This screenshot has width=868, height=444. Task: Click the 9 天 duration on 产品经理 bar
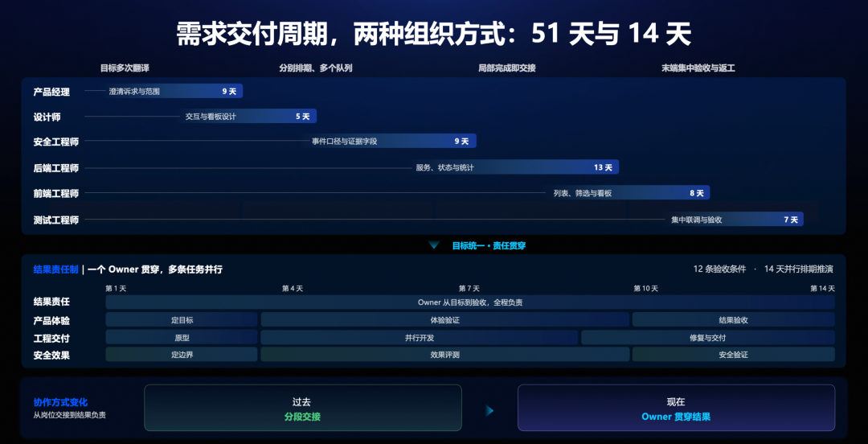click(229, 92)
